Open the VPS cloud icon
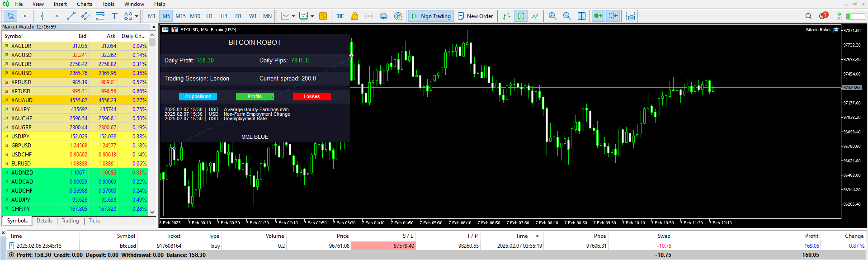The image size is (868, 260). (x=384, y=16)
